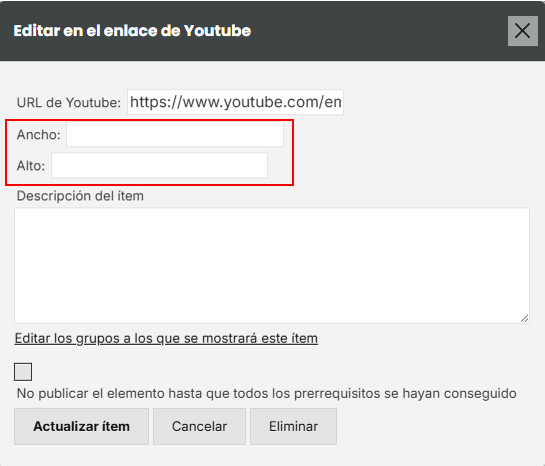Tick the prerequisites publish checkbox
Image resolution: width=545 pixels, height=466 pixels.
pyautogui.click(x=23, y=372)
